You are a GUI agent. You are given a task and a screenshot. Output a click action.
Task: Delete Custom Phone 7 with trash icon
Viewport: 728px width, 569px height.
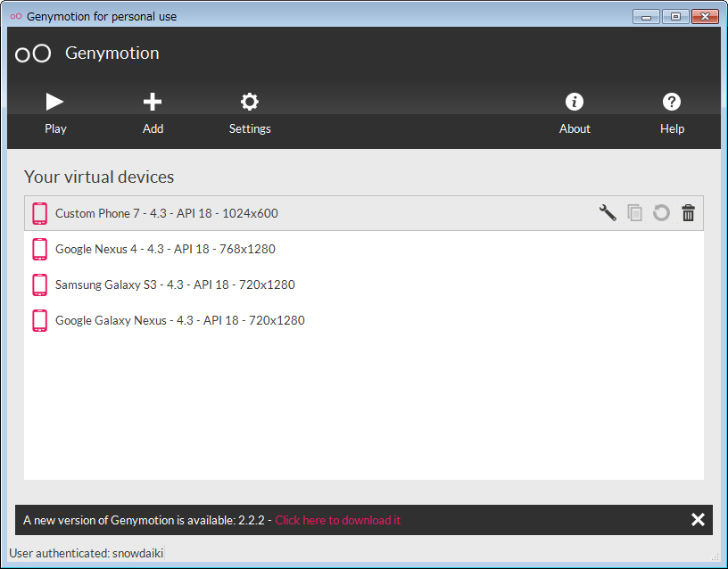pyautogui.click(x=688, y=213)
